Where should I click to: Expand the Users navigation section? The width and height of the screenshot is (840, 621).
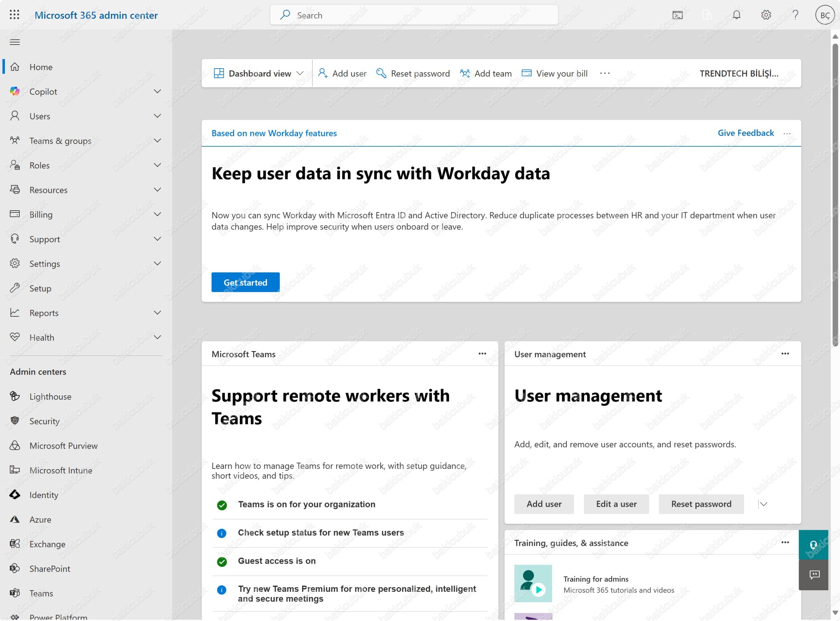(157, 116)
